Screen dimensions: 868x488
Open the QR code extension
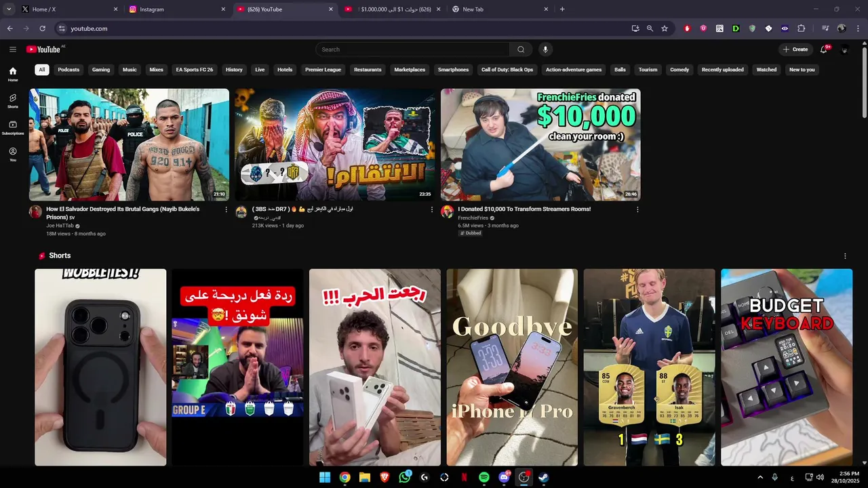[x=719, y=28]
